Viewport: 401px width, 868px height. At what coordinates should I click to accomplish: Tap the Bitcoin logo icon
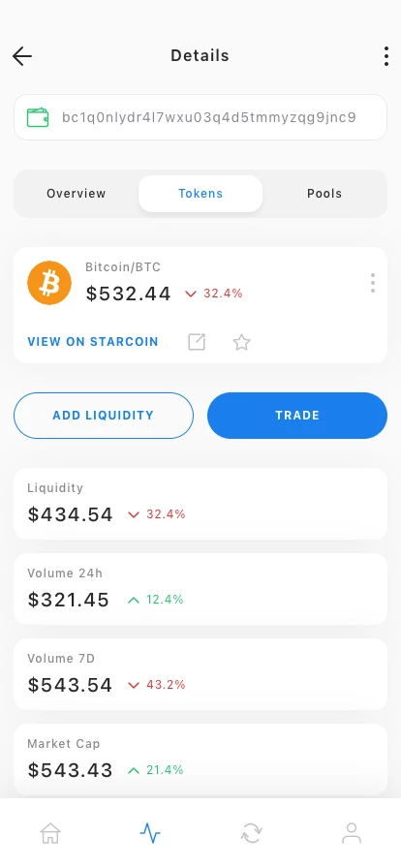pos(49,283)
